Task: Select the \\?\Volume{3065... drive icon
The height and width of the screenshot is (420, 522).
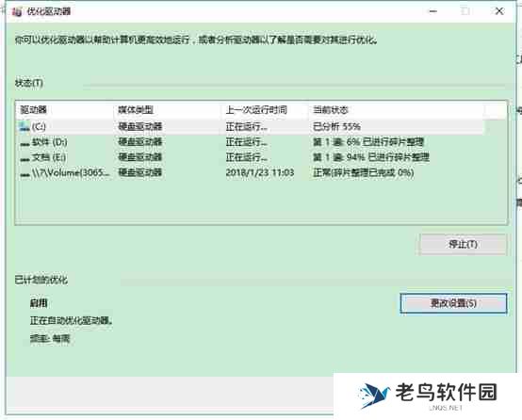Action: click(x=24, y=174)
